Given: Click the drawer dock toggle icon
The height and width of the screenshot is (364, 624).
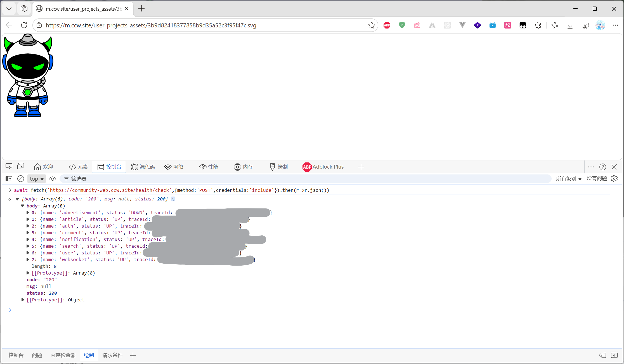Looking at the screenshot, I should click(x=603, y=355).
